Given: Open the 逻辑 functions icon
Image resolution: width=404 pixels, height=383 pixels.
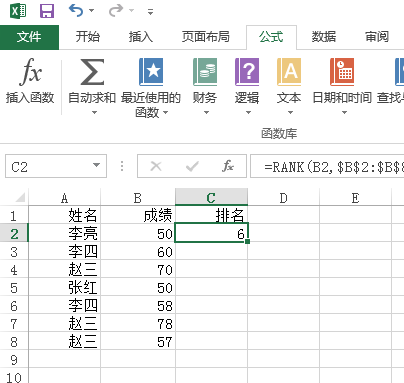Looking at the screenshot, I should [x=247, y=72].
